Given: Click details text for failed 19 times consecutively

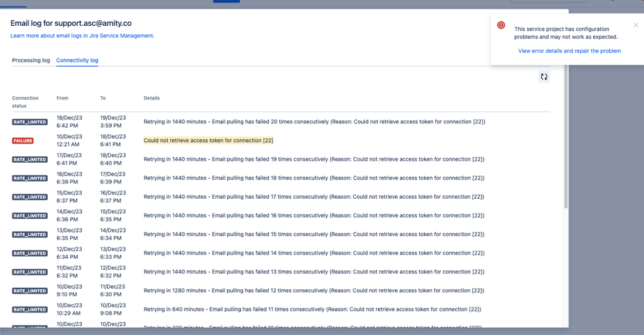Looking at the screenshot, I should coord(314,159).
